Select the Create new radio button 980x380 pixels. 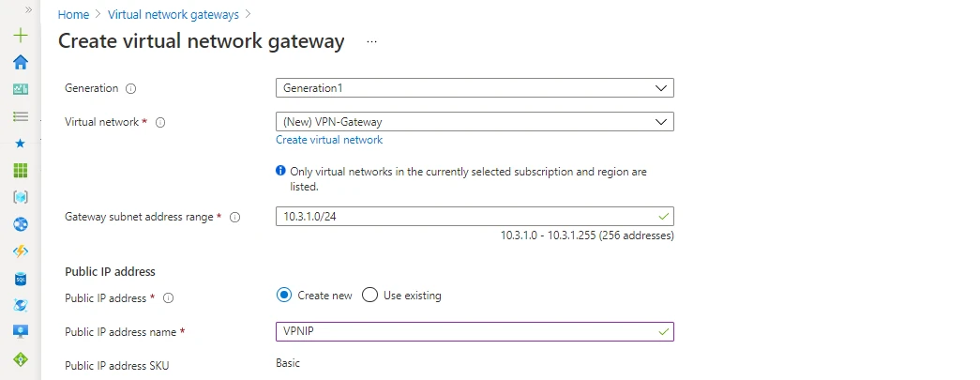tap(284, 295)
